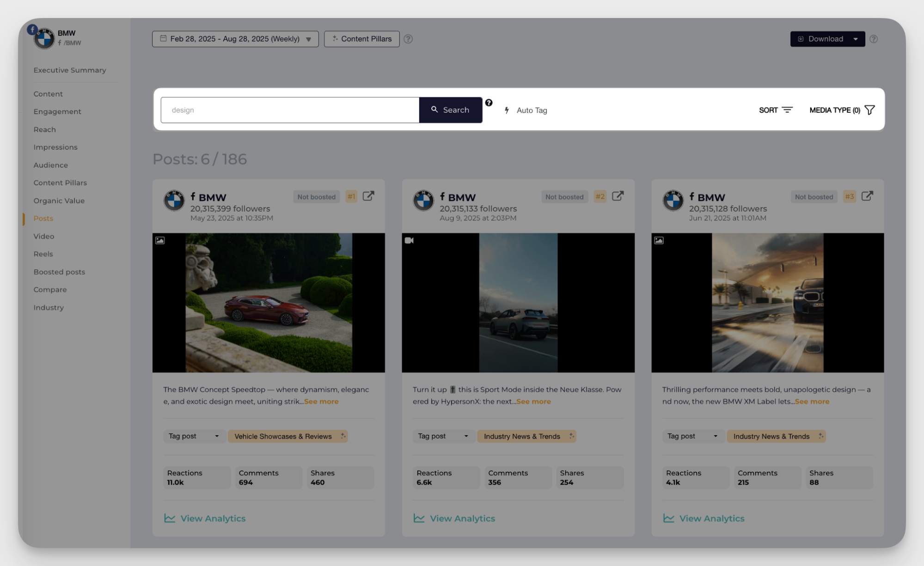Open first post's external link icon

(368, 196)
